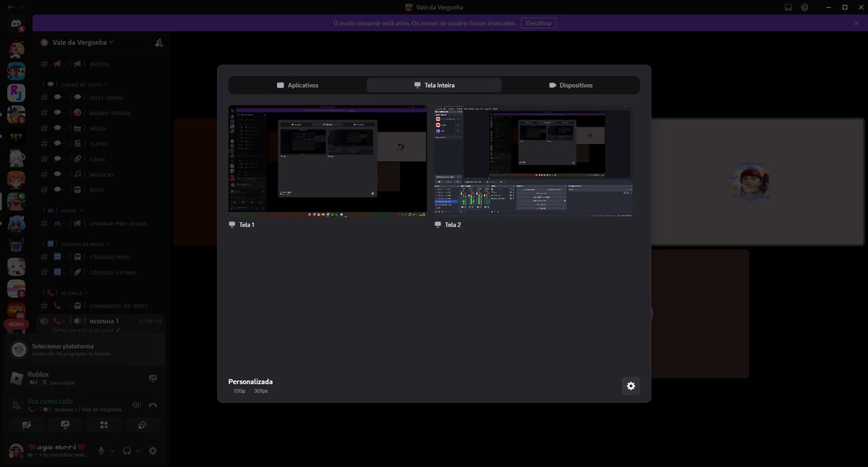Dismiss the streamer mode banner
868x467 pixels.
click(x=856, y=23)
